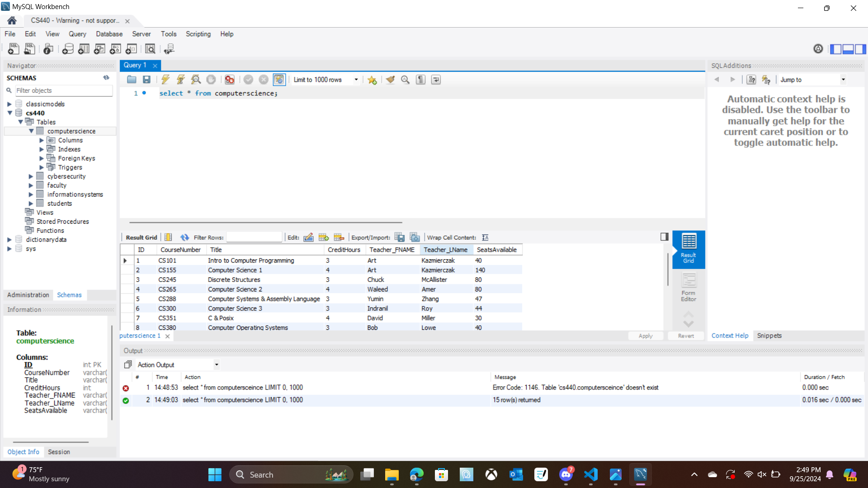Open the Action Output dropdown
The height and width of the screenshot is (488, 868).
(217, 365)
